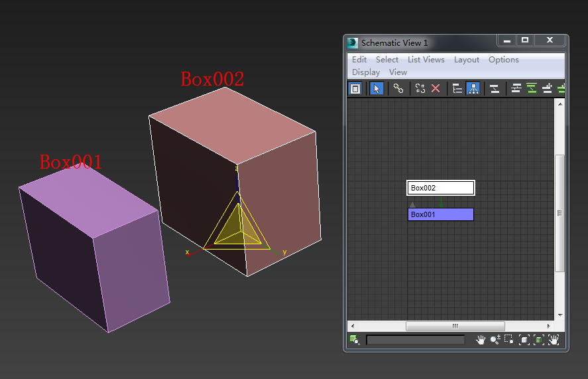Collapse the arrow above the Box001 node
Viewport: 588px width, 379px height.
click(412, 204)
